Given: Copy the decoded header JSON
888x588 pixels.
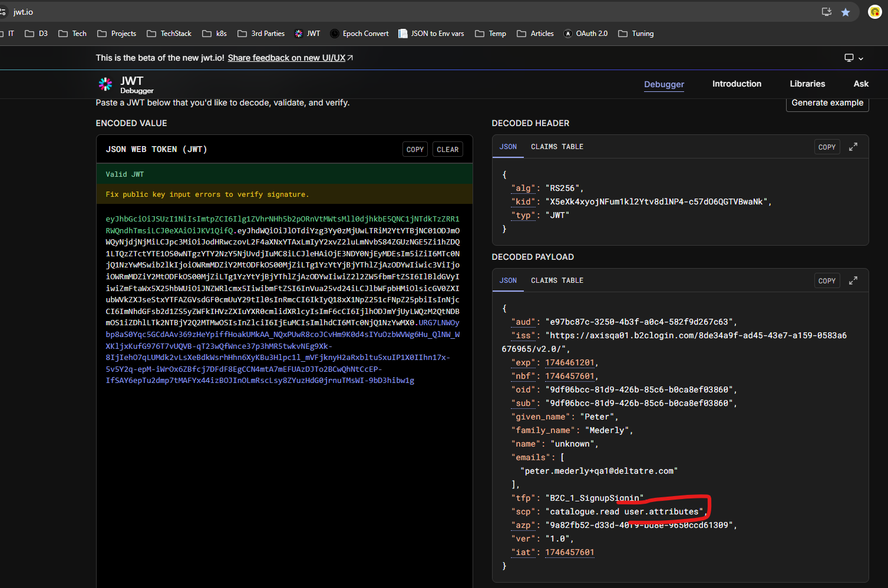Looking at the screenshot, I should point(827,147).
